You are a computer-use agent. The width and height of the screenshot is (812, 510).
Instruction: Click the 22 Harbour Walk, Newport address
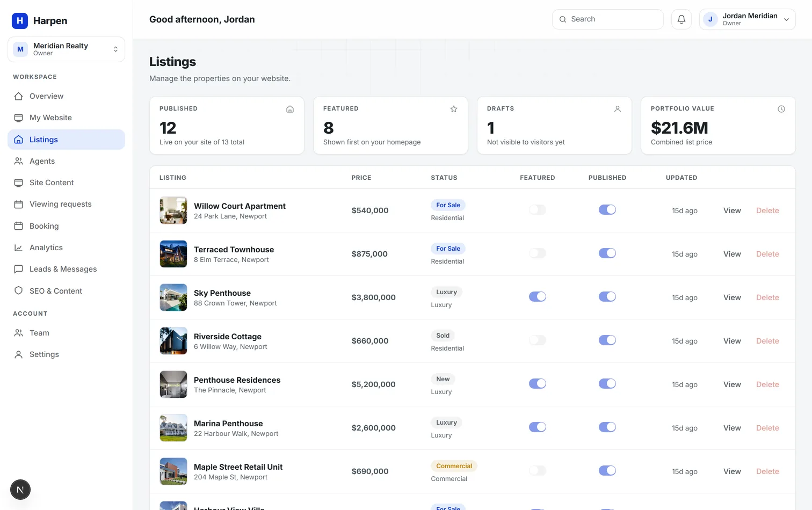tap(236, 434)
